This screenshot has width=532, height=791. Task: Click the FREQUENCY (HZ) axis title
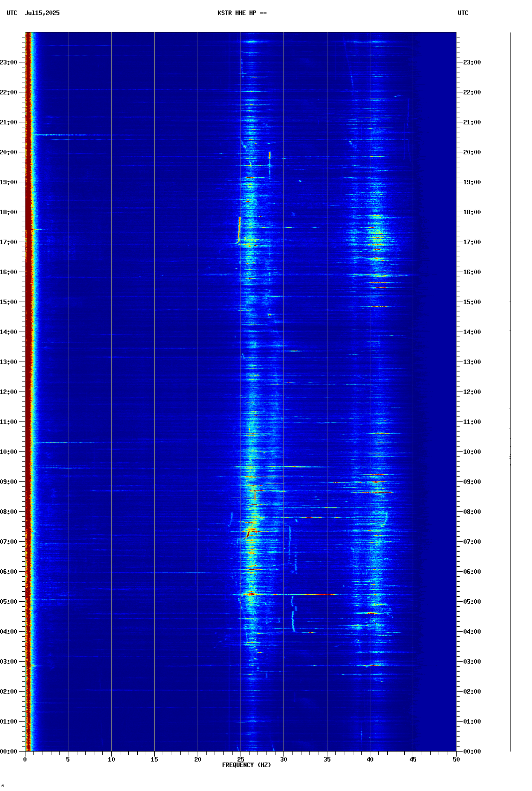click(x=247, y=765)
